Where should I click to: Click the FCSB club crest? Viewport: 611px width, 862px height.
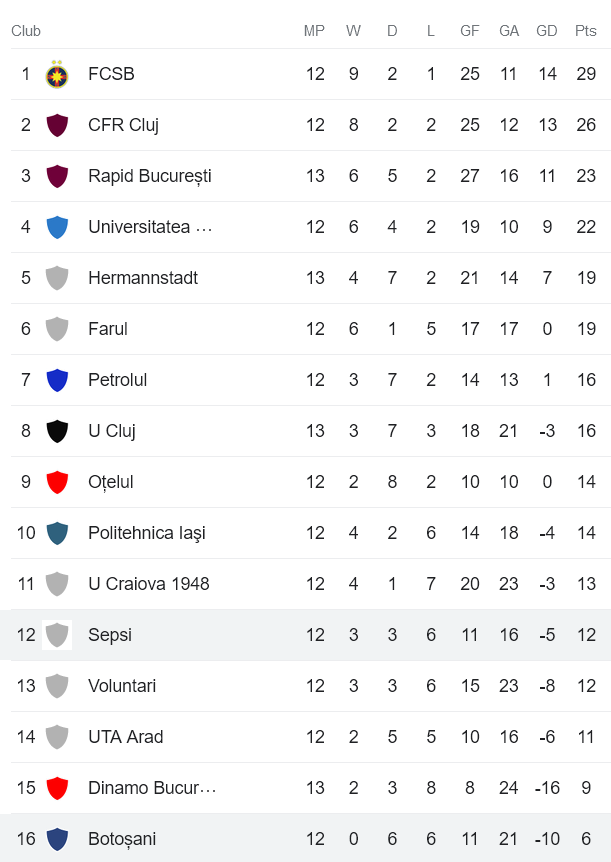tap(57, 73)
